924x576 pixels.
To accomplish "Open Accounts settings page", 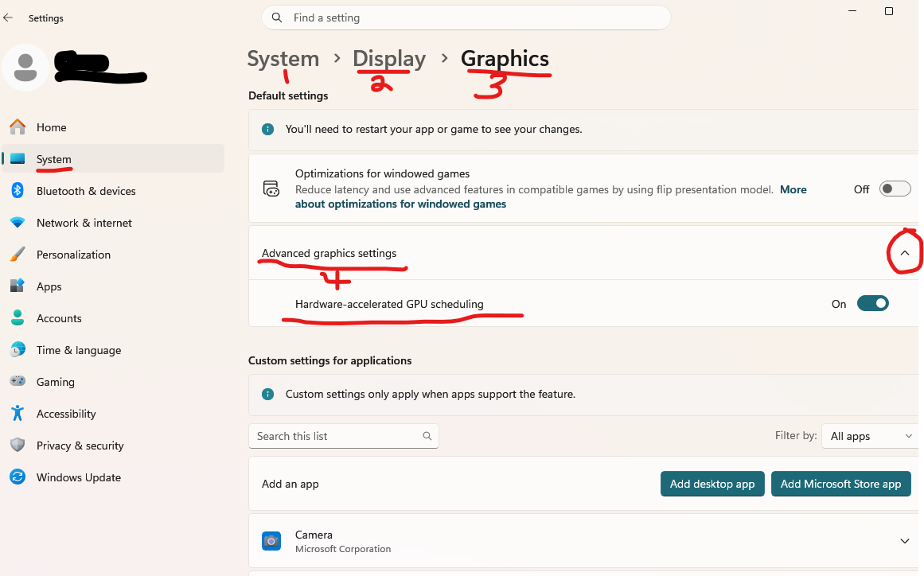I will [x=113, y=318].
